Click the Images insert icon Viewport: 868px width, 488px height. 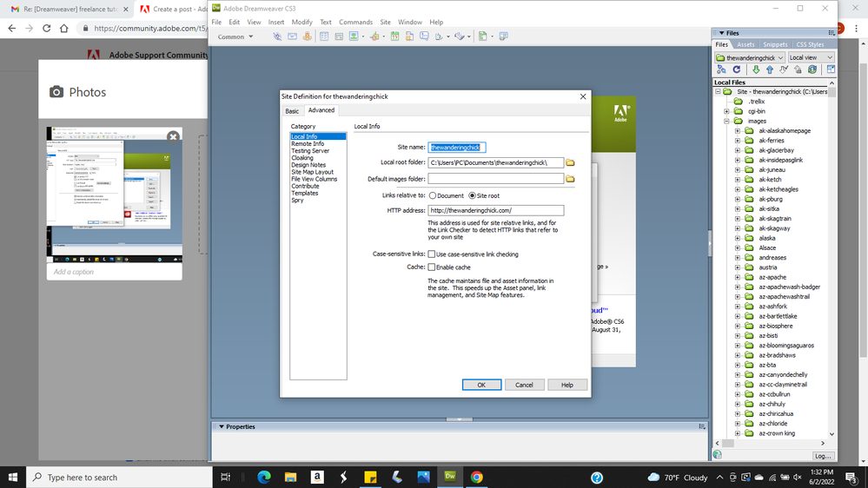point(353,36)
